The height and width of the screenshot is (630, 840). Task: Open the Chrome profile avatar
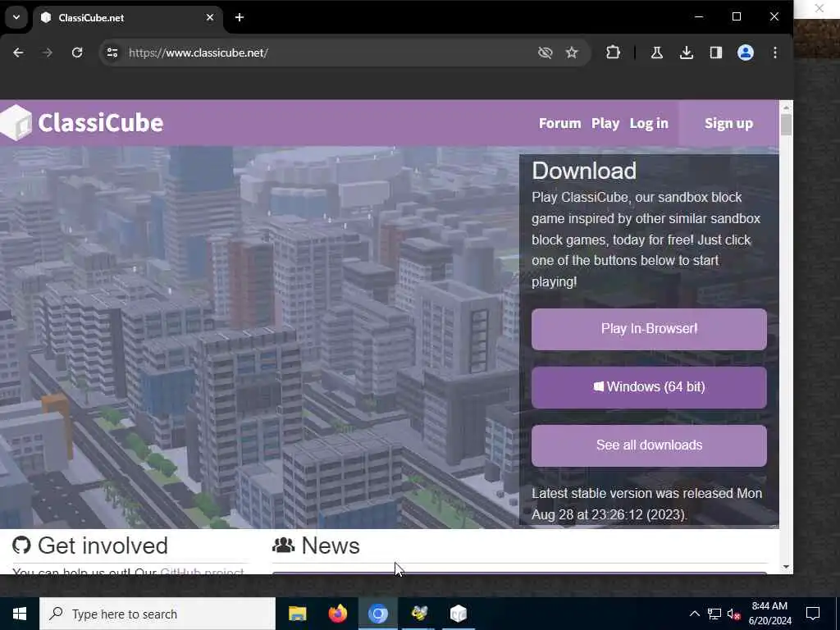[x=745, y=52]
